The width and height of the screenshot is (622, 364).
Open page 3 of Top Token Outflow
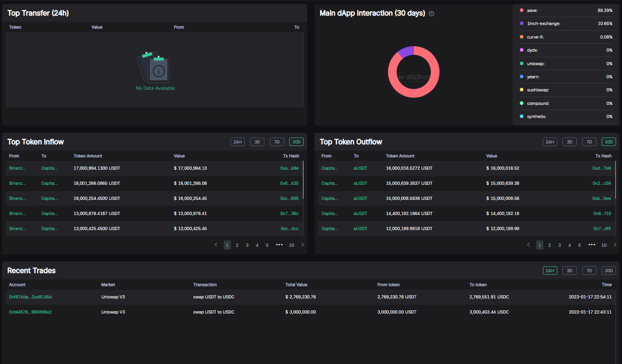pos(559,245)
